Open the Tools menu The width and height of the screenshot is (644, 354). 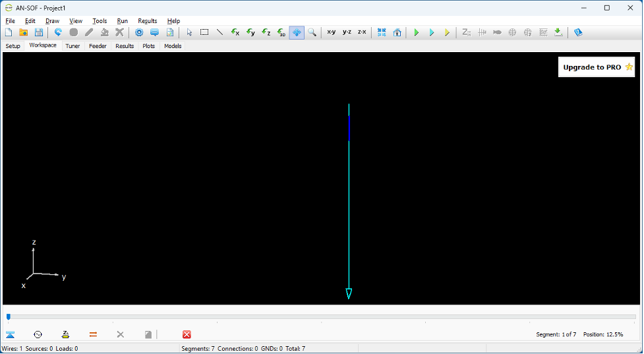pos(100,21)
